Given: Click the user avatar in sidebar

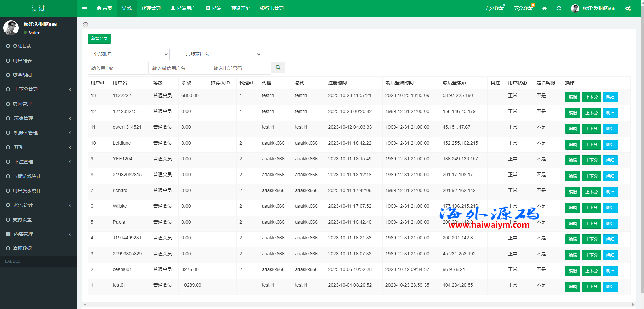Looking at the screenshot, I should [x=11, y=28].
